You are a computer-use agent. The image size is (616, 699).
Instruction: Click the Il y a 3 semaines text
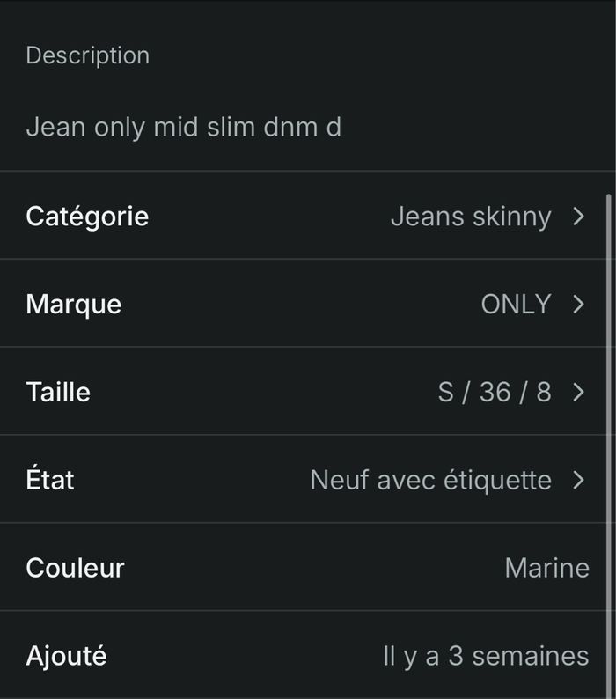pos(486,656)
